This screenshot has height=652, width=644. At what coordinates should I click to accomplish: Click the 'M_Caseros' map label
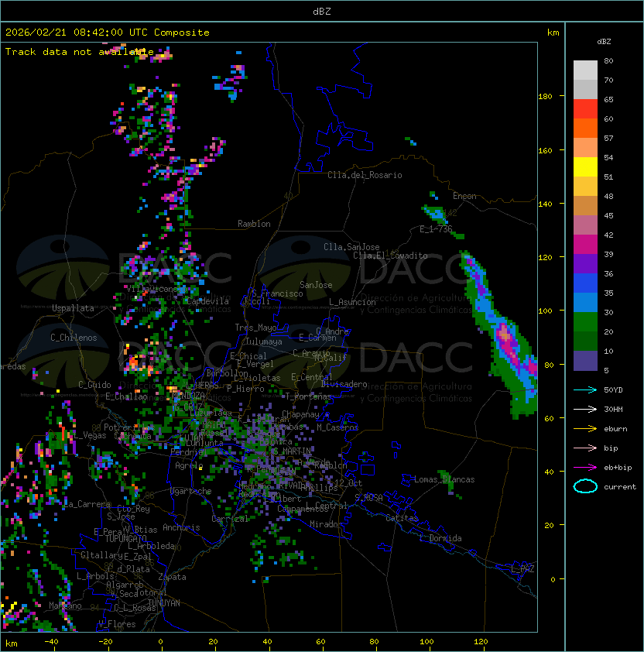[337, 427]
